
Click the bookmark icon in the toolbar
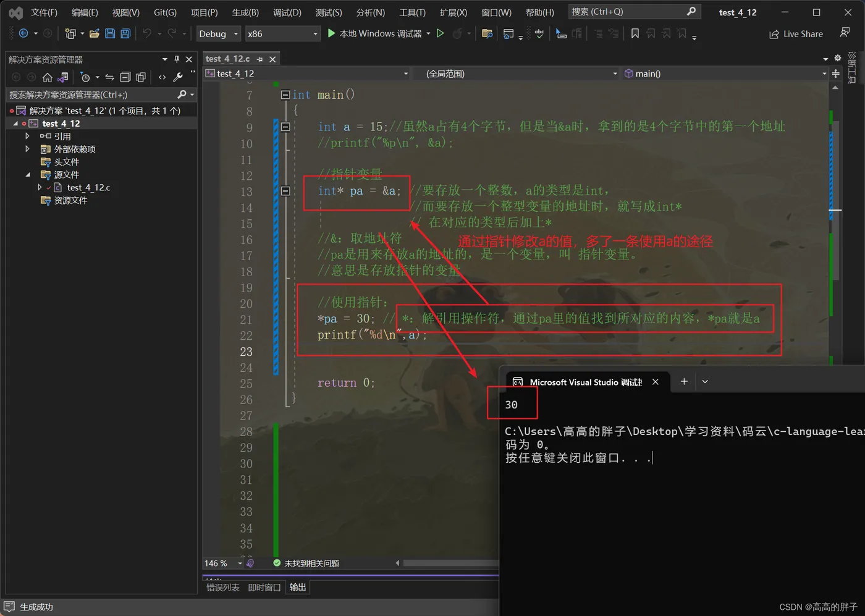coord(635,33)
